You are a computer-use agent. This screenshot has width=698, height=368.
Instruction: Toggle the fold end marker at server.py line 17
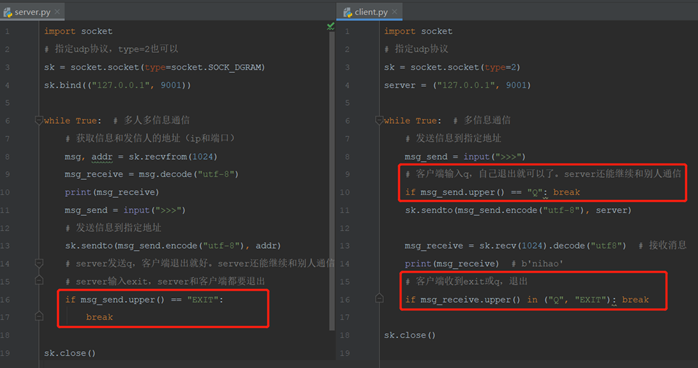39,316
